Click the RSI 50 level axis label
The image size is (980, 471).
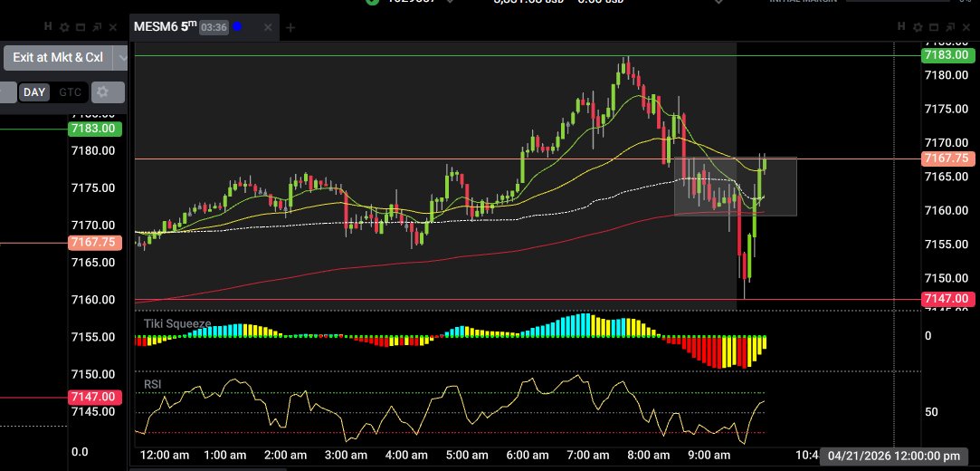[931, 411]
